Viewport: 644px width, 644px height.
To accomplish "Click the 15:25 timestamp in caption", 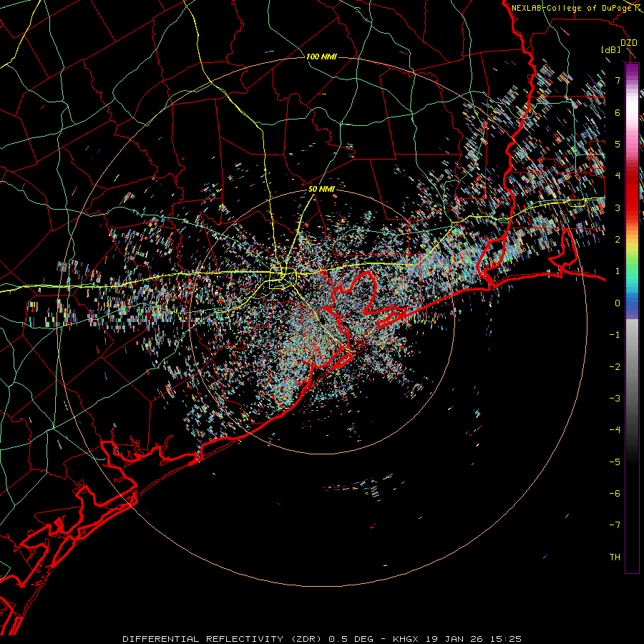I will (506, 639).
